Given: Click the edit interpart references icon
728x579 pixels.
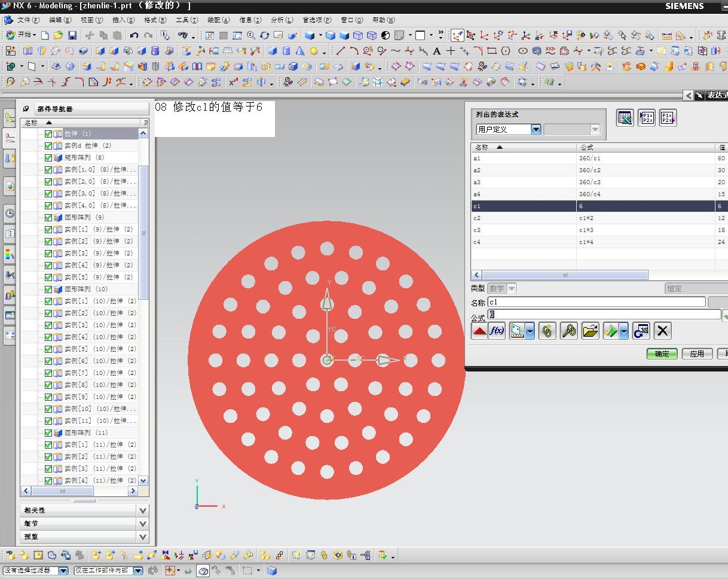Looking at the screenshot, I should point(568,331).
